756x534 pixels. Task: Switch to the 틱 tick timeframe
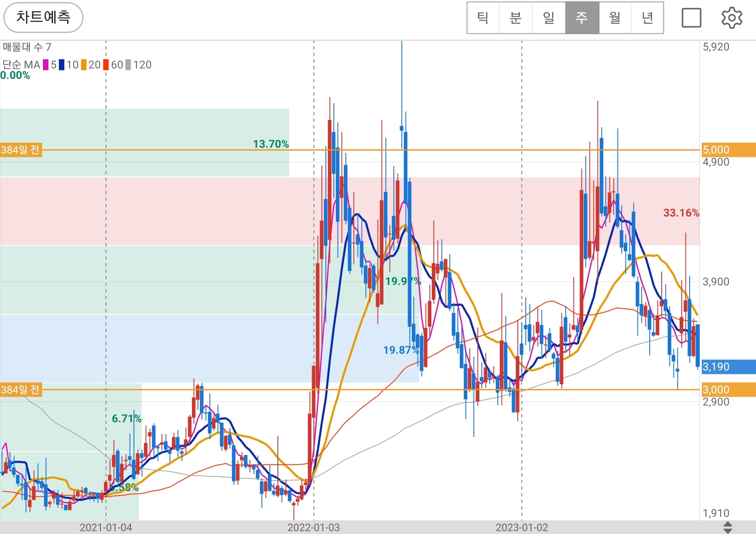(483, 18)
